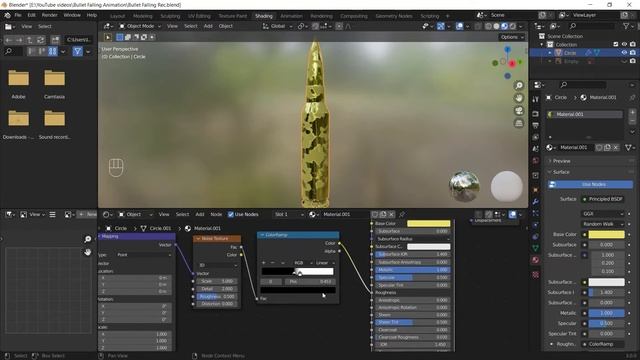Open the File menu
This screenshot has width=640, height=360.
tap(18, 15)
